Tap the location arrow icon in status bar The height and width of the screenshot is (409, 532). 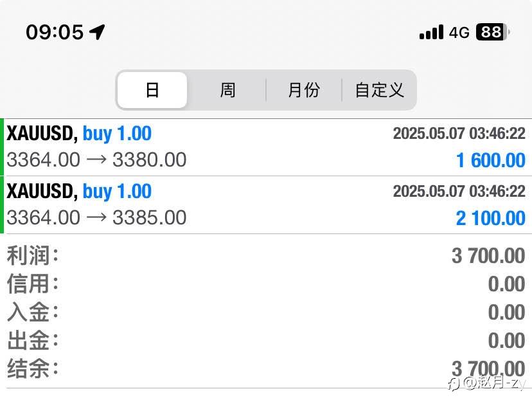point(97,32)
